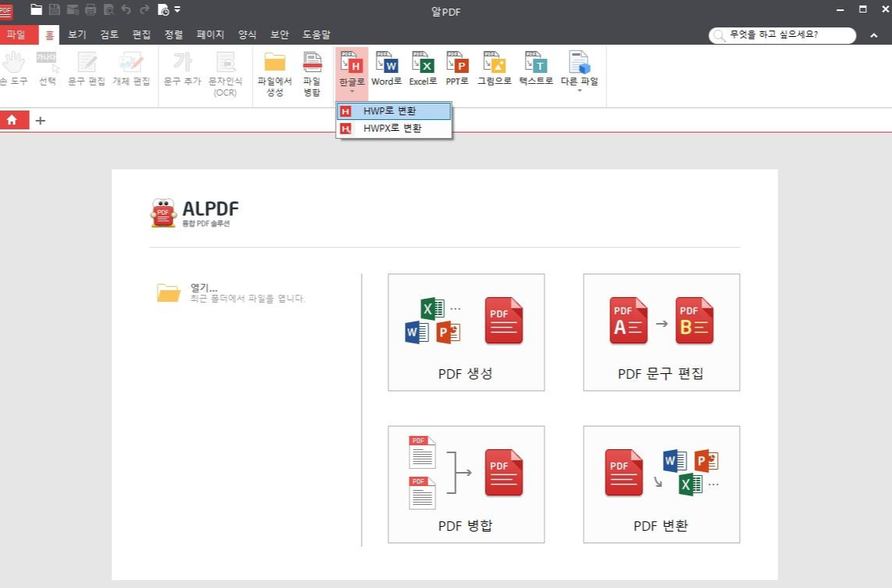Click the PDF 병합 card
The width and height of the screenshot is (892, 588).
(x=466, y=484)
